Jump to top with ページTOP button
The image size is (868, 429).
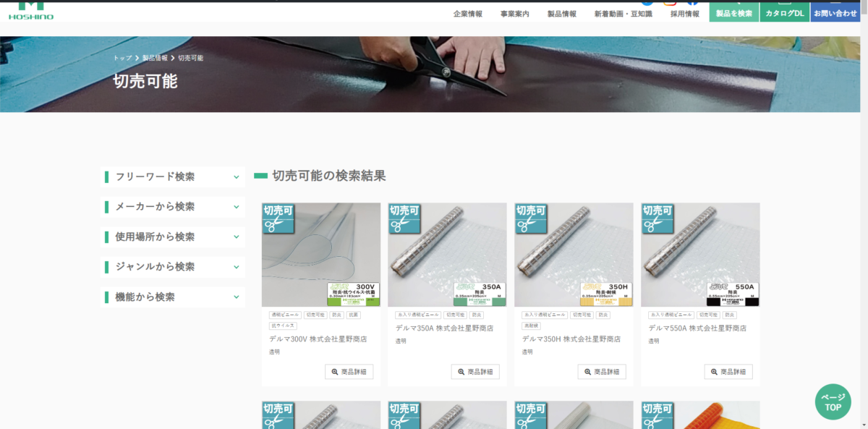tap(833, 402)
